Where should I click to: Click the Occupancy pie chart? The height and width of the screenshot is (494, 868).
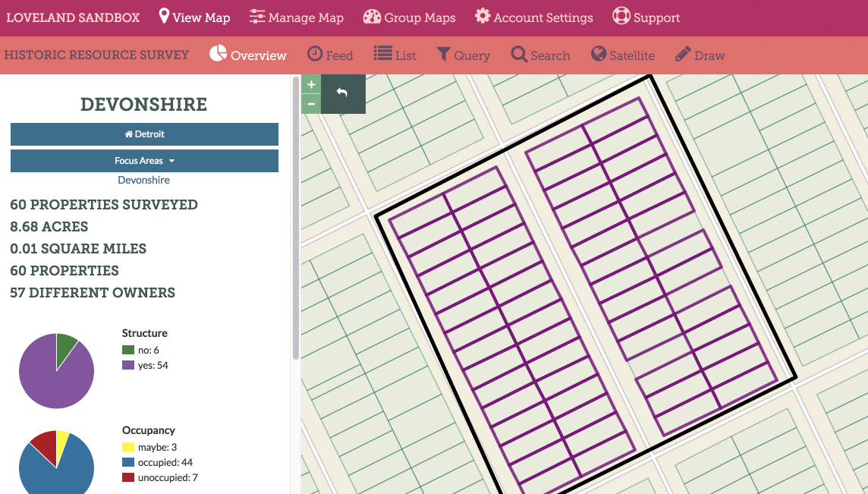(x=56, y=462)
